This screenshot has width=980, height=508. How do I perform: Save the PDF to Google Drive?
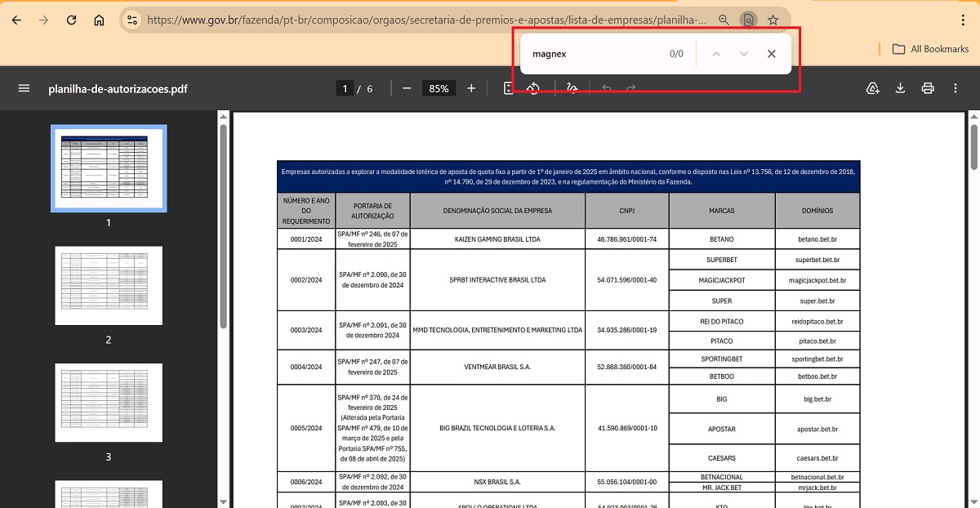pos(872,88)
